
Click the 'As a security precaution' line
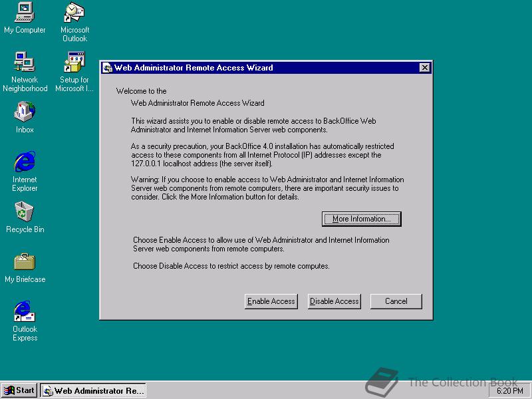[x=262, y=146]
